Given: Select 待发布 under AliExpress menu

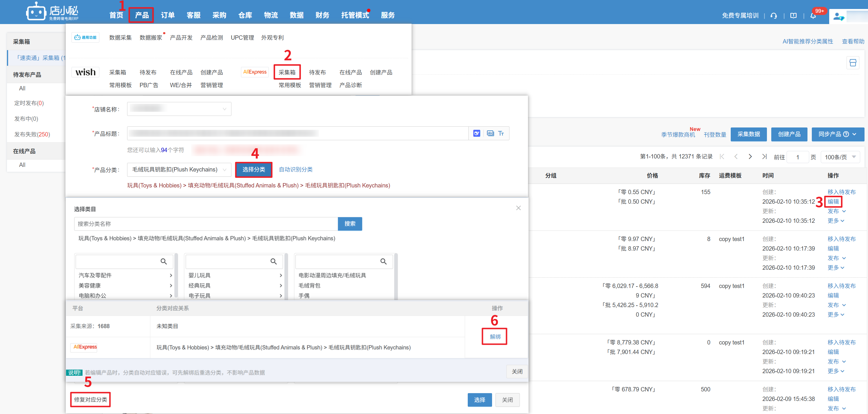Looking at the screenshot, I should (317, 72).
